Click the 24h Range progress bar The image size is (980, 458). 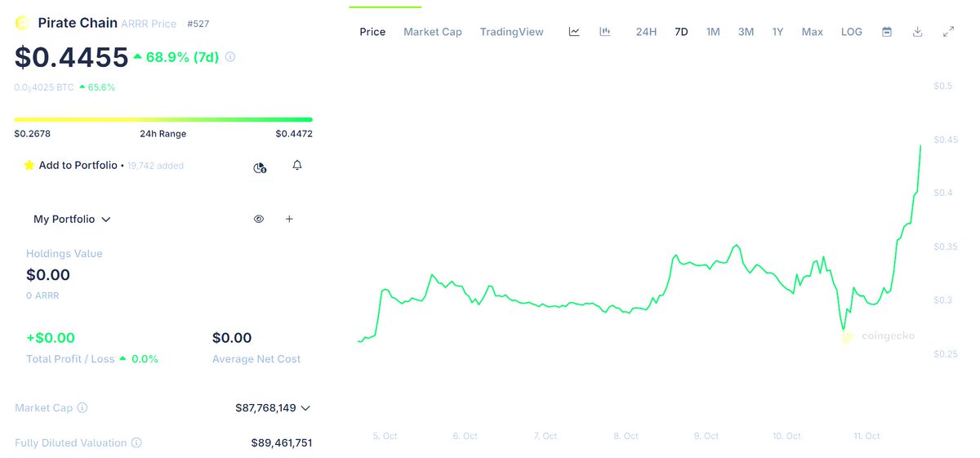point(163,120)
